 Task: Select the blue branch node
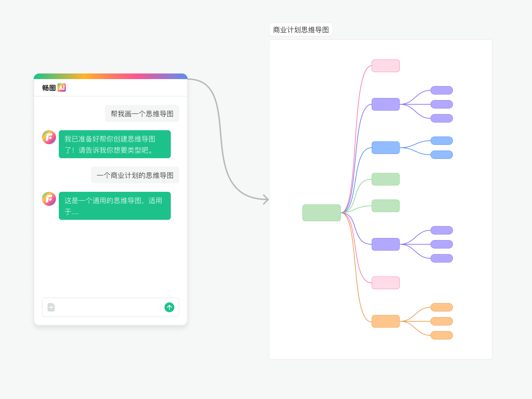click(x=386, y=148)
